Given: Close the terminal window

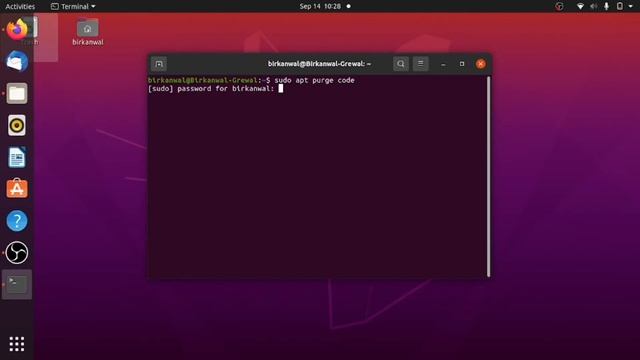Looking at the screenshot, I should [x=481, y=64].
